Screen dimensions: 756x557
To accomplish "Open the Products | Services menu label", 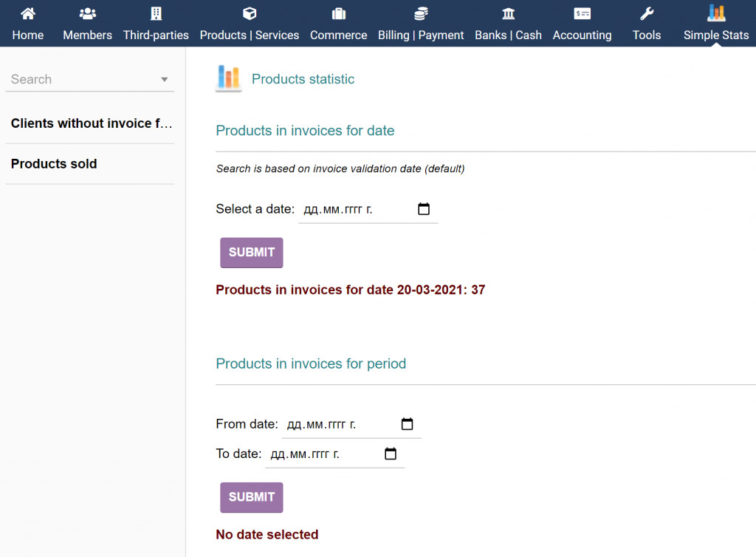I will 250,35.
